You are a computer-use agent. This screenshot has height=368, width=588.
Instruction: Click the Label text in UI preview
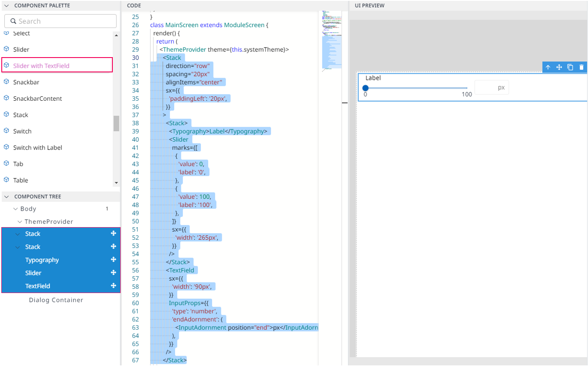[373, 78]
